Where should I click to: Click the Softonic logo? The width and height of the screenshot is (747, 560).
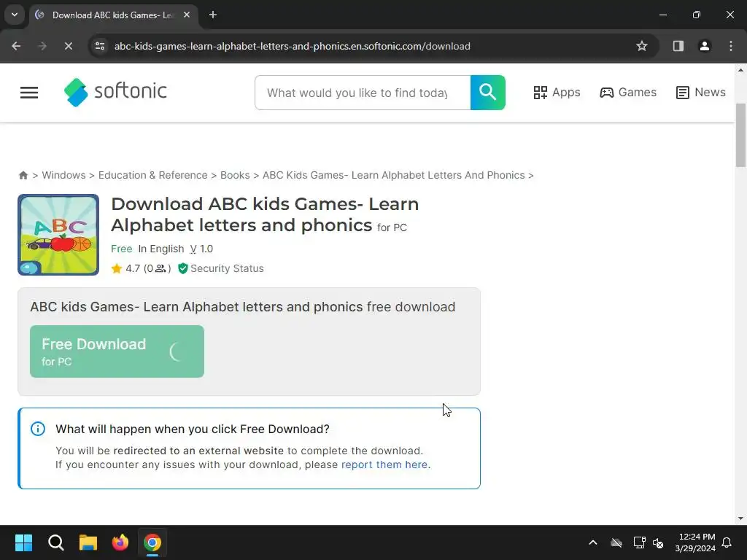[115, 92]
